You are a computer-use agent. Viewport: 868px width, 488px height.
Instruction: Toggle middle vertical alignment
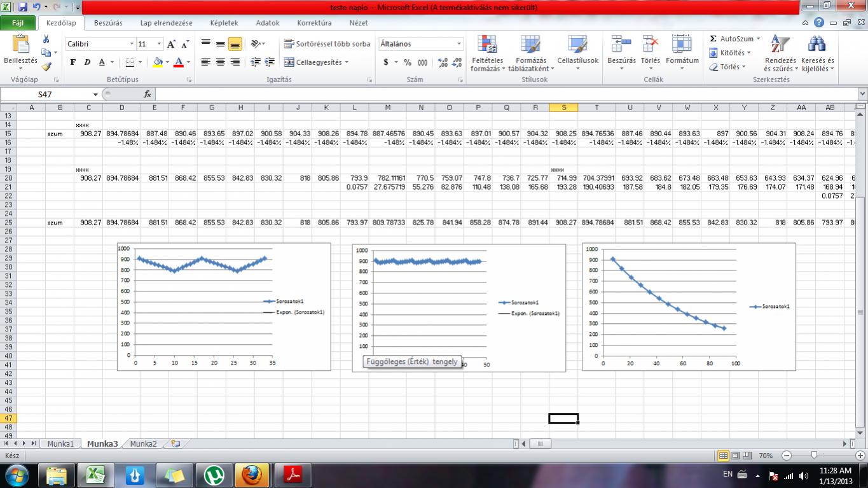pyautogui.click(x=220, y=44)
